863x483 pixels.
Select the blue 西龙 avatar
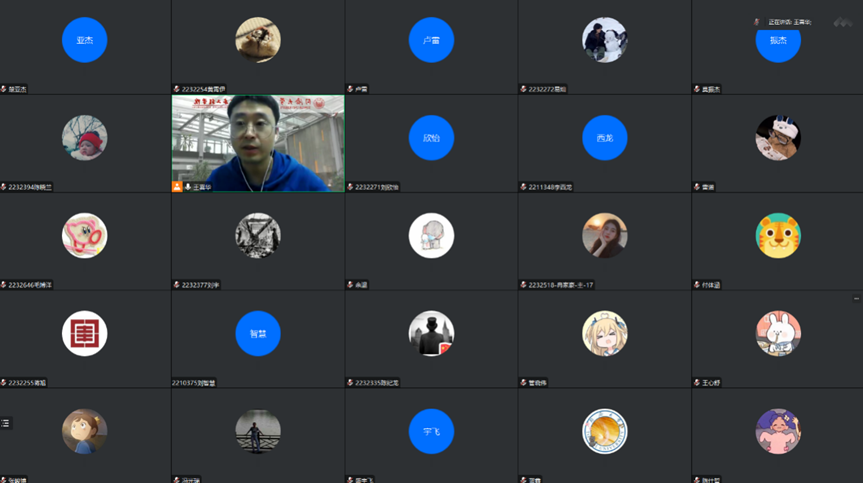point(604,138)
